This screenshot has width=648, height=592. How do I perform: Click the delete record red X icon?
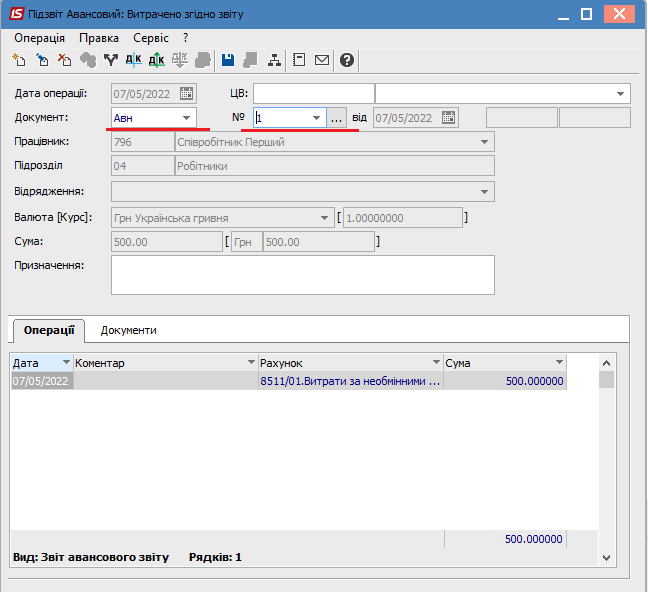(64, 60)
